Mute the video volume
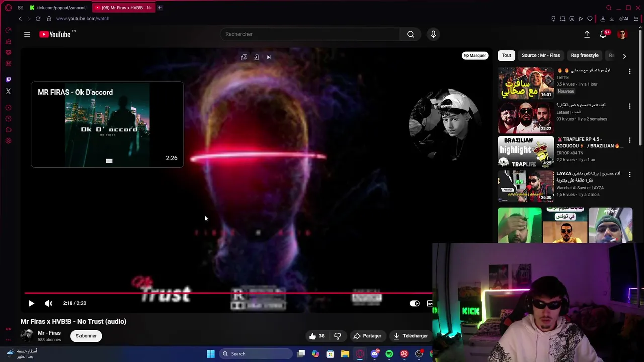644x362 pixels. pyautogui.click(x=49, y=303)
